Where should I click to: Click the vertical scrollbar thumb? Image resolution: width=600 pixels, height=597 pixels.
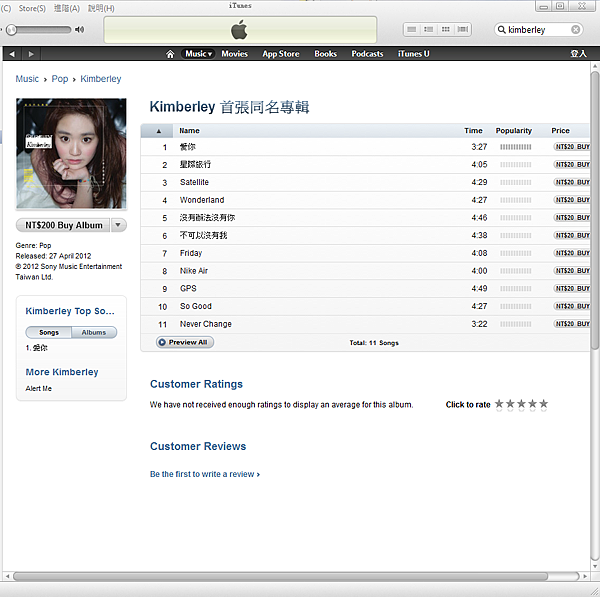(x=595, y=210)
